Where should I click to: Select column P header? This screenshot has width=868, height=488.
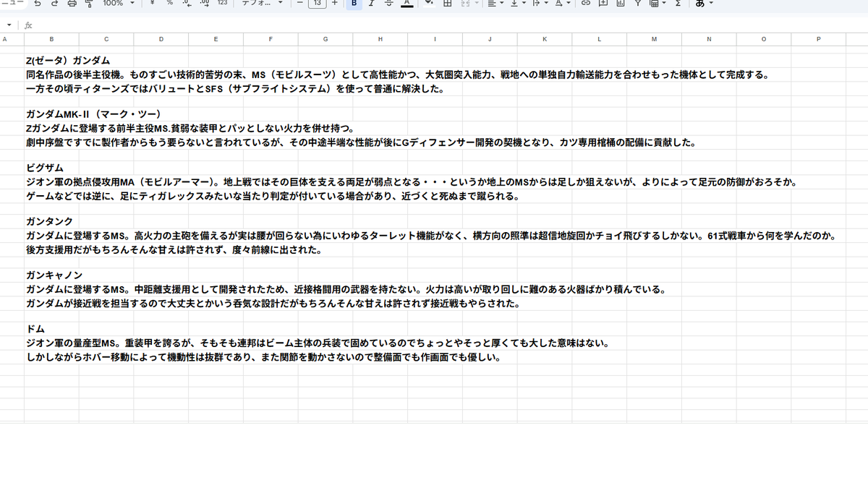pyautogui.click(x=819, y=39)
